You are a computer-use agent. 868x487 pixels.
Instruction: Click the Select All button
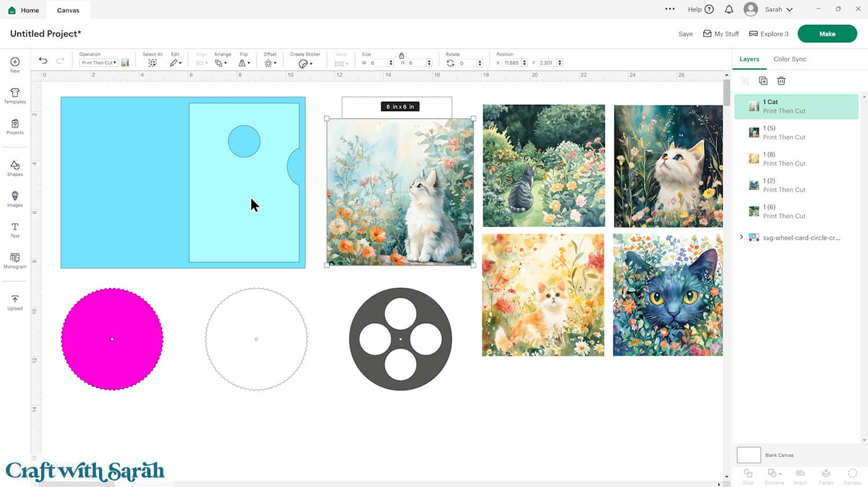[152, 63]
